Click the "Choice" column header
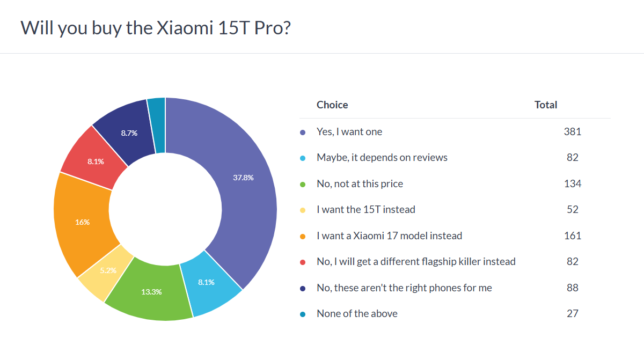Screen dimensions: 644x338 (332, 105)
